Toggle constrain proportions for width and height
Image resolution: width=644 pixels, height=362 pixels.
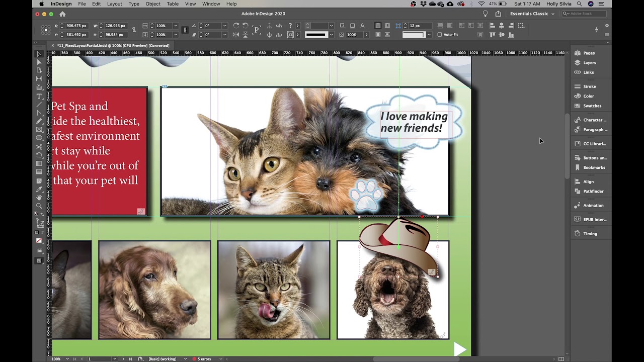point(134,30)
